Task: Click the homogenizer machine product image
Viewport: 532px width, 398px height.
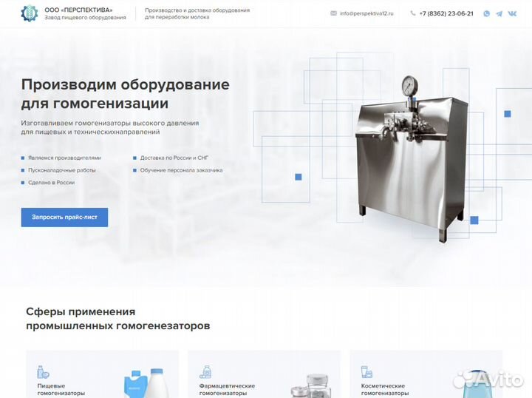Action: (412, 158)
